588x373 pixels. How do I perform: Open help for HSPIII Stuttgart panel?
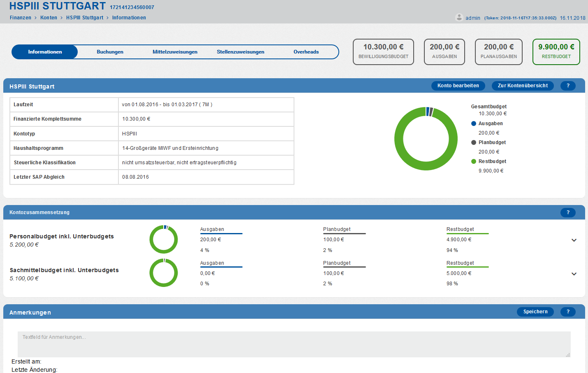(x=568, y=86)
